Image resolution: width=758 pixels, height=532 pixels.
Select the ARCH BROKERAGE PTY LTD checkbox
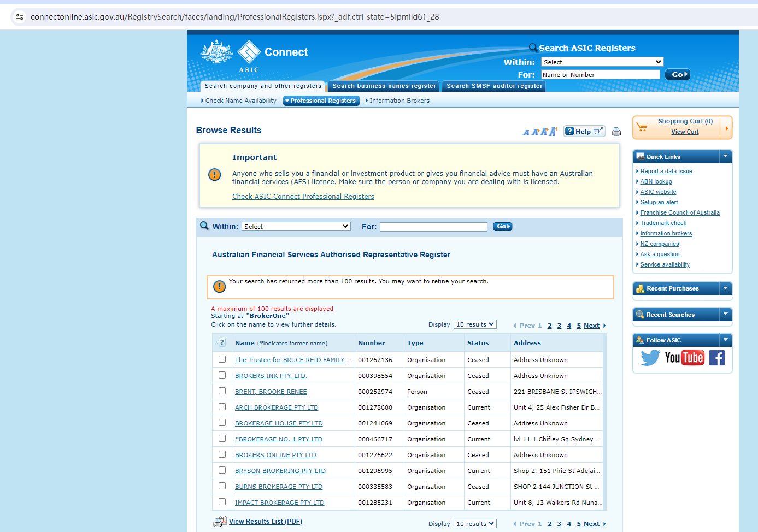pos(222,407)
